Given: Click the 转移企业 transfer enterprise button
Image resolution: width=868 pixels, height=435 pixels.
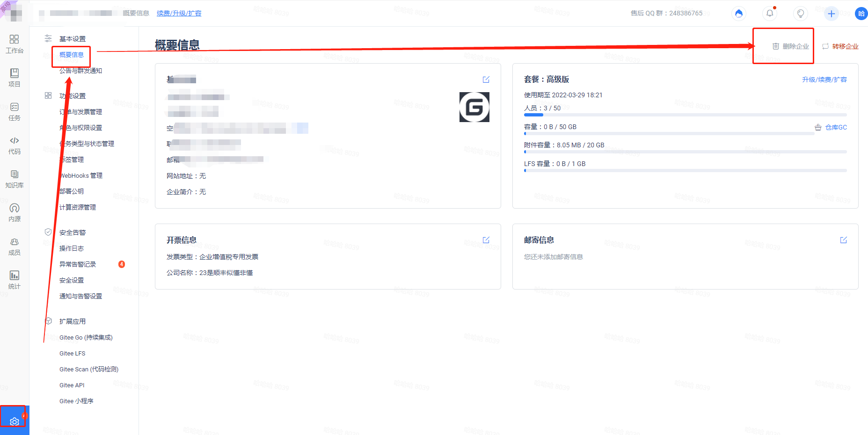Looking at the screenshot, I should [x=840, y=46].
